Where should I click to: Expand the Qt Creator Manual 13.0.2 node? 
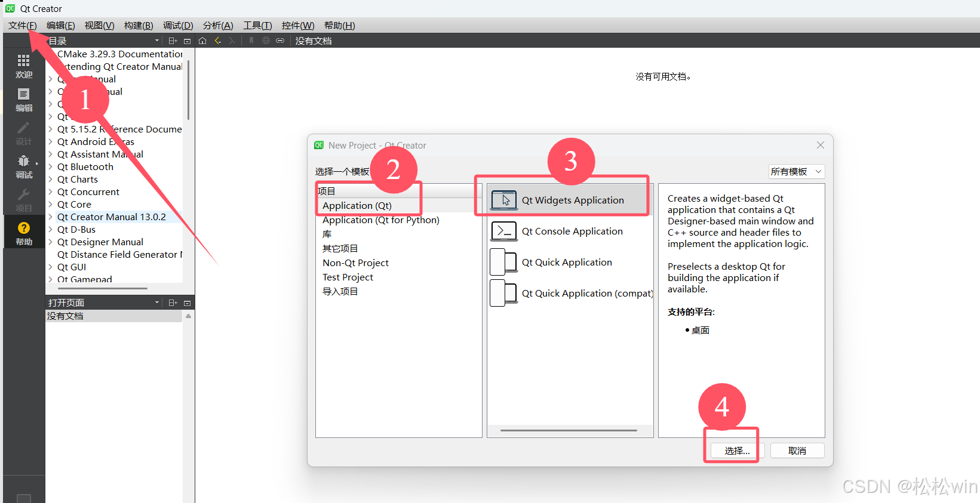click(50, 217)
